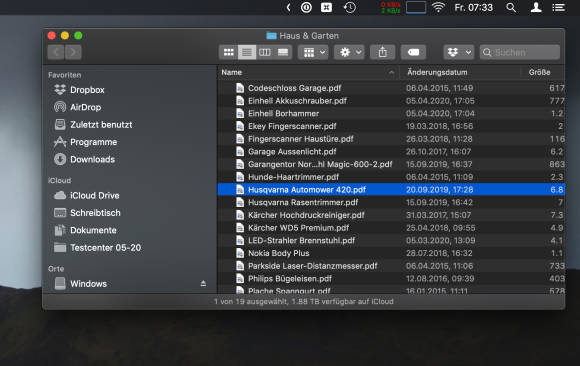Switch to list view mode

pos(247,52)
